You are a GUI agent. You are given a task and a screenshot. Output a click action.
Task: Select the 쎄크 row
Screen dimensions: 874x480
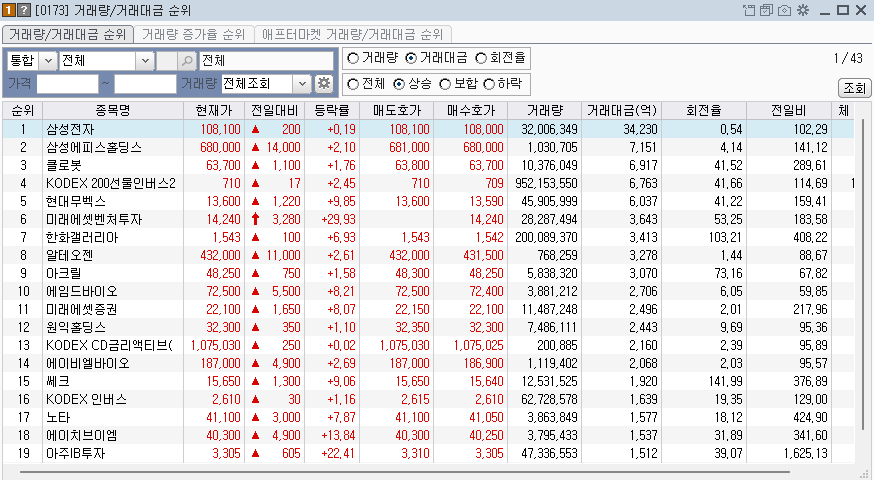428,381
